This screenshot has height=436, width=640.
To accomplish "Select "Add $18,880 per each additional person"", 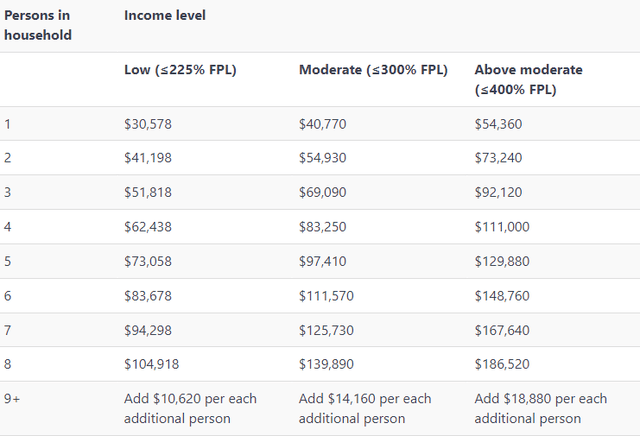I will [x=540, y=408].
